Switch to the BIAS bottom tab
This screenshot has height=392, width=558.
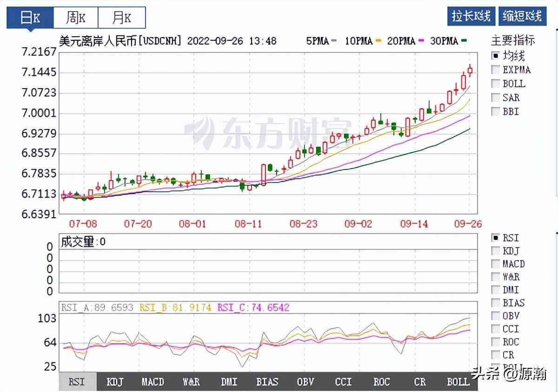(x=267, y=382)
